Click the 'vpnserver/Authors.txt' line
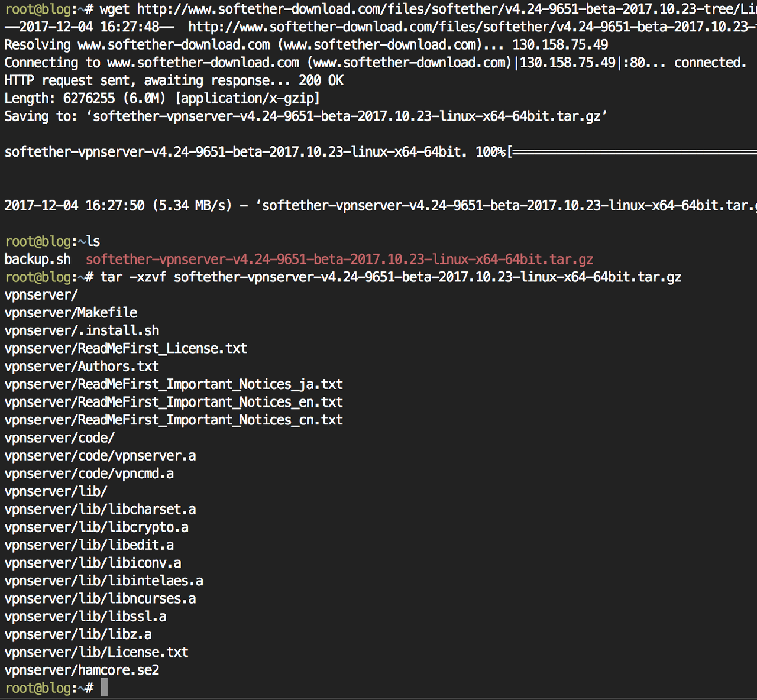The height and width of the screenshot is (700, 757). coord(82,366)
